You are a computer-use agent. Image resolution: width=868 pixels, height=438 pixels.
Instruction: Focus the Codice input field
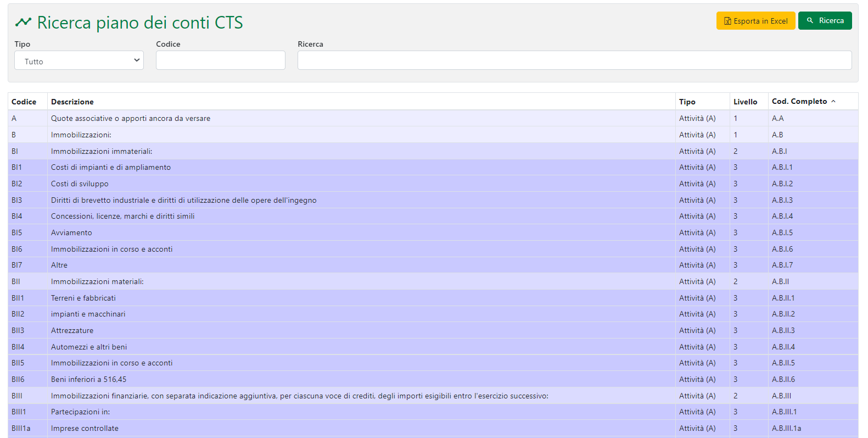pyautogui.click(x=220, y=60)
